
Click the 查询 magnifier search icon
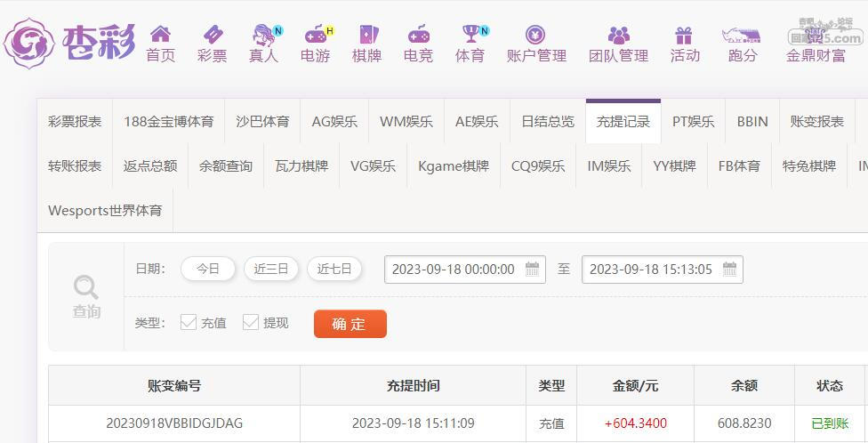pyautogui.click(x=86, y=287)
